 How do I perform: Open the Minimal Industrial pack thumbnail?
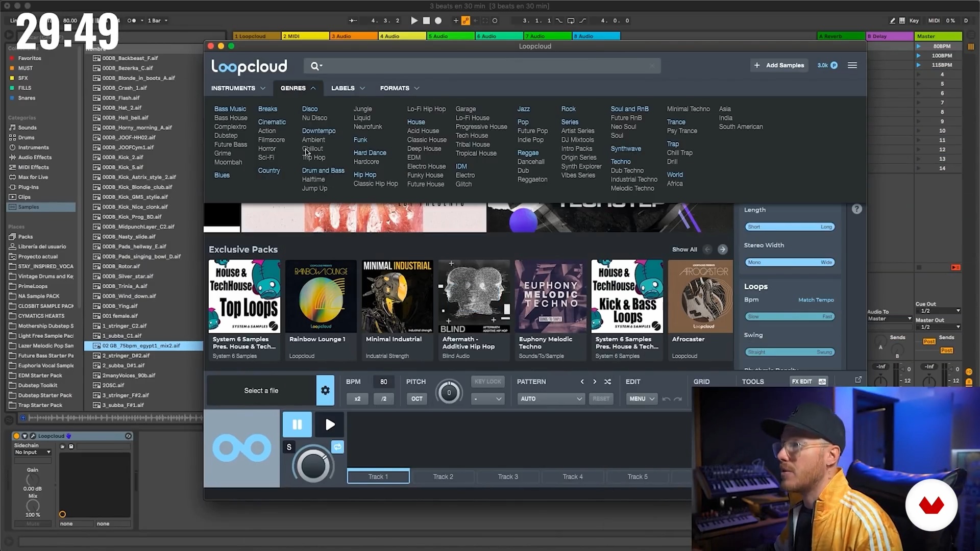(397, 296)
